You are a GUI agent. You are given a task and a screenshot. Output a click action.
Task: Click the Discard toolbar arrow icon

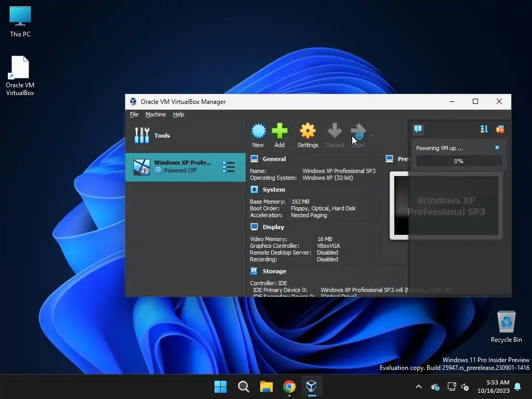point(335,131)
